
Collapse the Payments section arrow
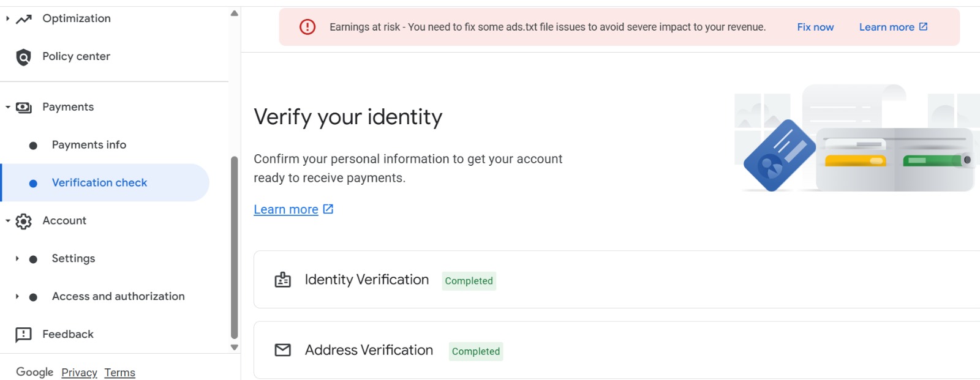(7, 107)
